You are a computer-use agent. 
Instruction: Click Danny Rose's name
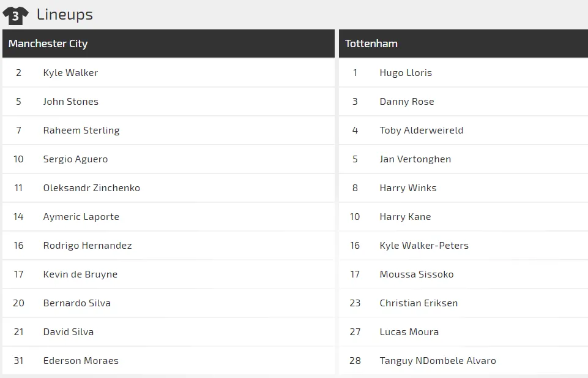click(407, 102)
